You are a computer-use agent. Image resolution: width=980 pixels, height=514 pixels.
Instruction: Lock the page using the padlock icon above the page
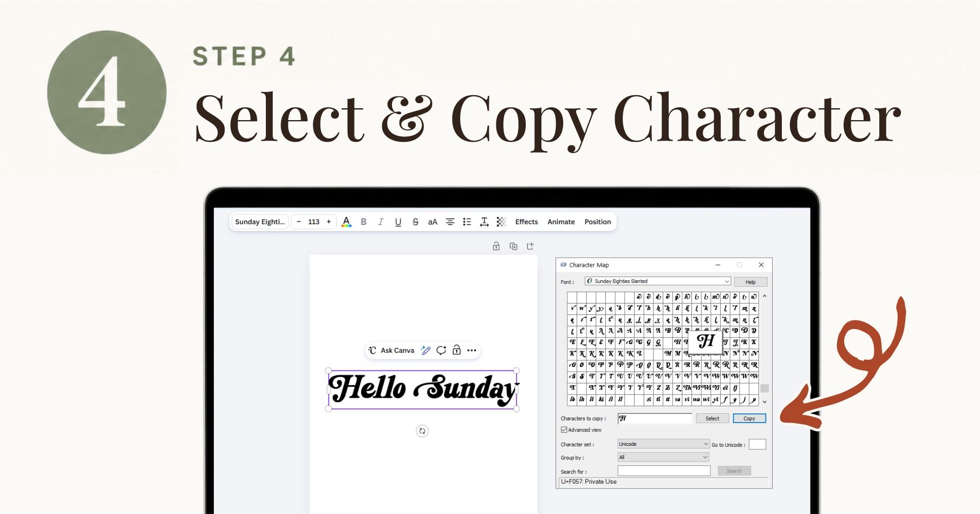(496, 246)
